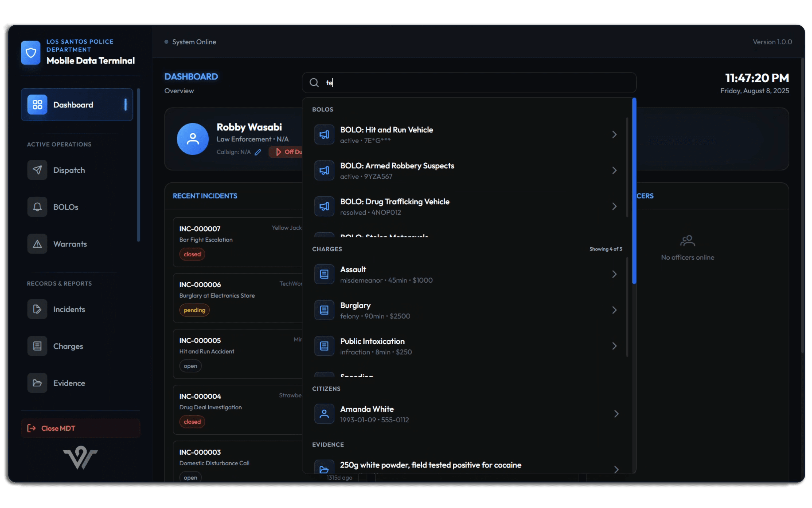Click the sidebar navigation scrollbar

click(x=138, y=165)
